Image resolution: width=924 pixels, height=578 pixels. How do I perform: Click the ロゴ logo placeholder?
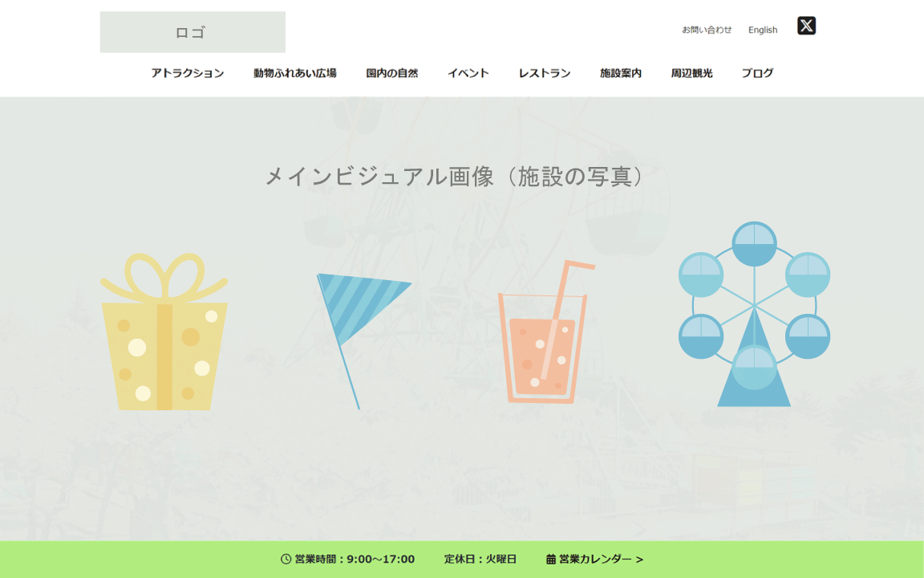click(192, 32)
